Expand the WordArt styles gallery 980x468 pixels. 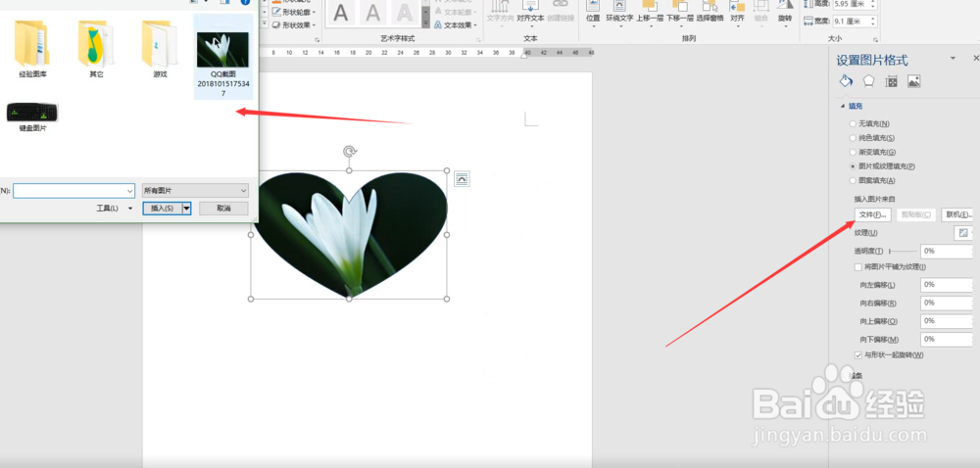(x=425, y=23)
